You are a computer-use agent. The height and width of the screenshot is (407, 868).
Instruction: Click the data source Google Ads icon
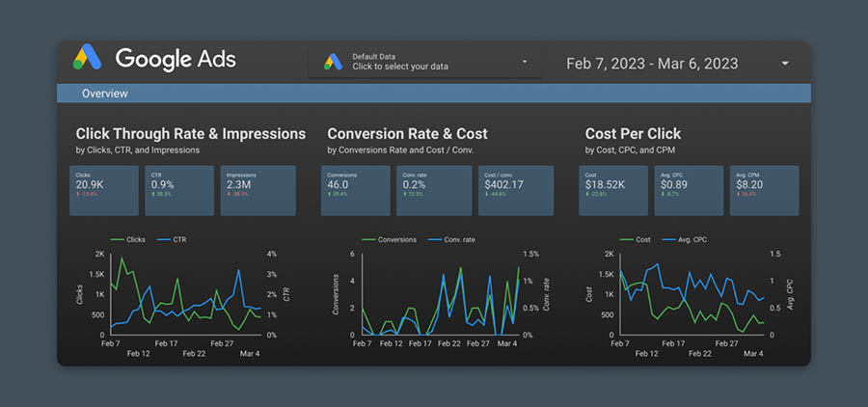pyautogui.click(x=334, y=62)
